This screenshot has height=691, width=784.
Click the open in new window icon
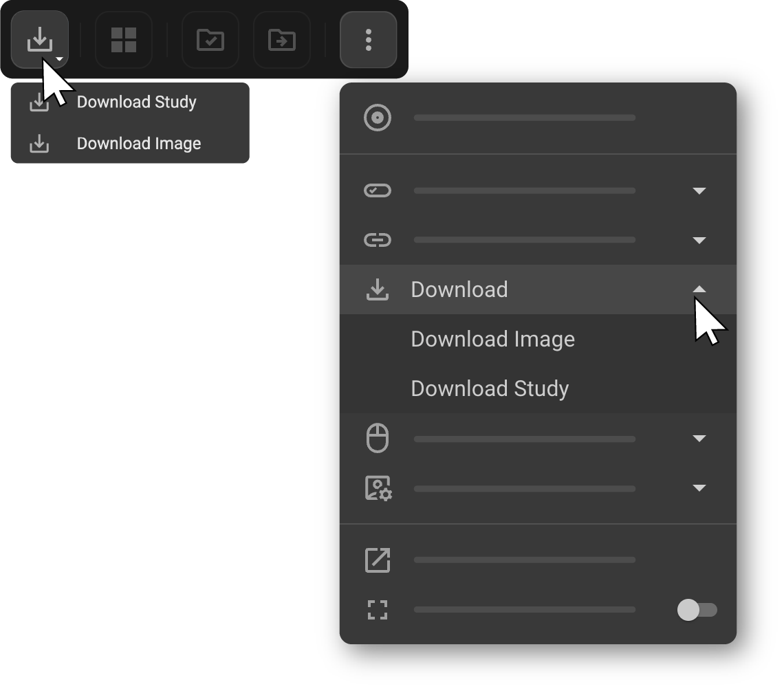pyautogui.click(x=377, y=560)
